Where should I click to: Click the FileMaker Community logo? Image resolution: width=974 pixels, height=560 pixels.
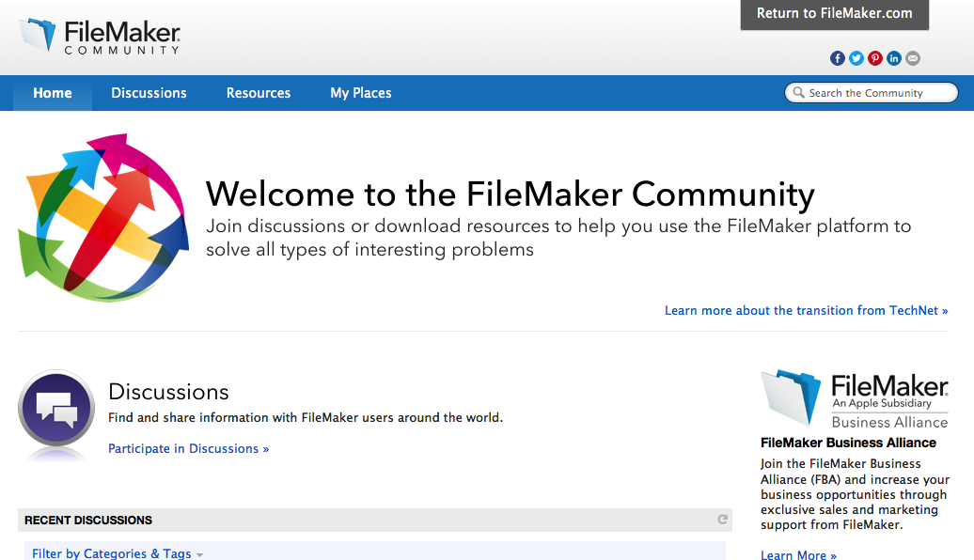coord(100,36)
